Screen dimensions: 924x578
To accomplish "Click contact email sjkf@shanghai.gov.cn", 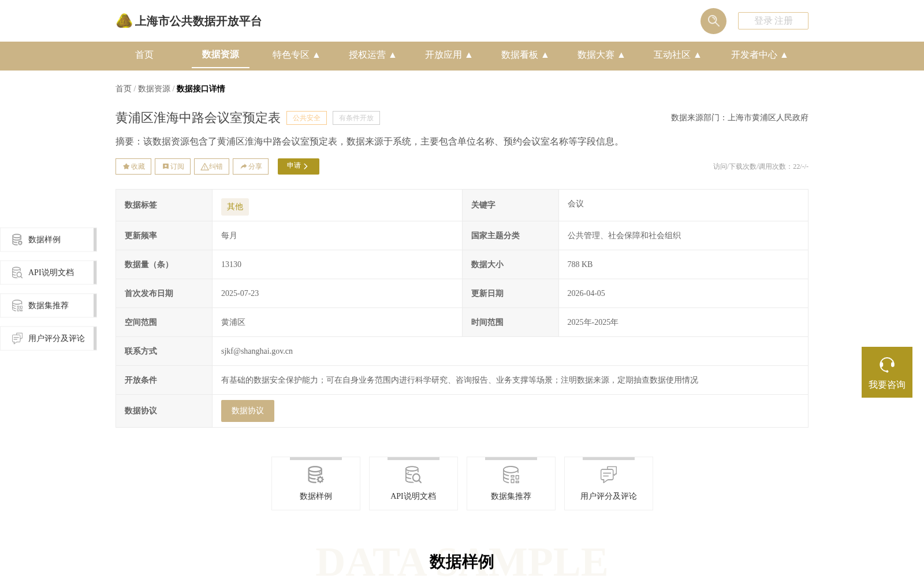I will [257, 351].
